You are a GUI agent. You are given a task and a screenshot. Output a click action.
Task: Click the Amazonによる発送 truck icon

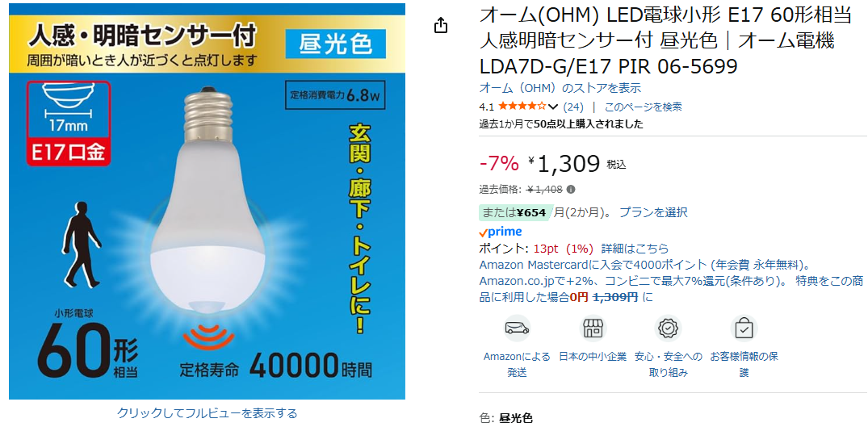pos(517,329)
